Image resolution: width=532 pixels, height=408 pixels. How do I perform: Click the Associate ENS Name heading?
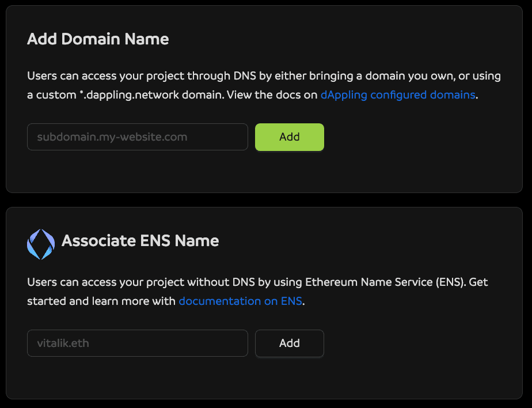140,241
